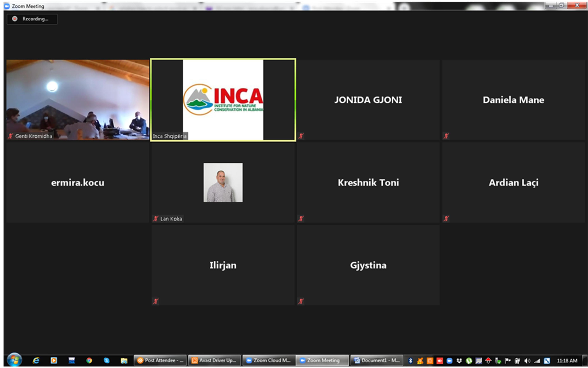588x368 pixels.
Task: Click the Zoom icon in the system tray
Action: (x=449, y=361)
